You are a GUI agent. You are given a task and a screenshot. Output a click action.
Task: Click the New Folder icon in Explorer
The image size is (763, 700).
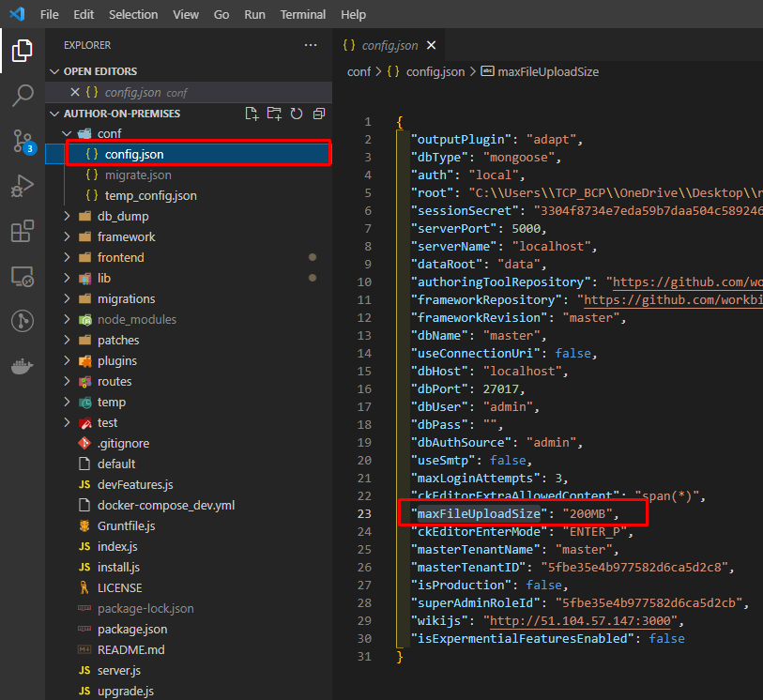point(274,113)
